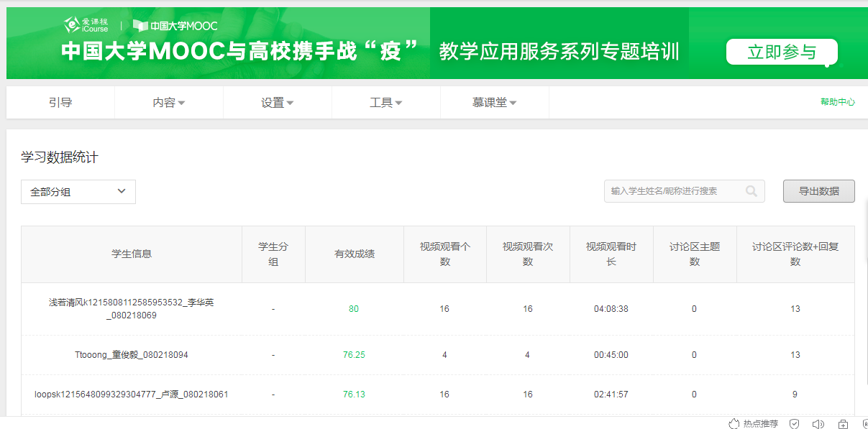
Task: Go to the 引导 tab
Action: point(60,103)
